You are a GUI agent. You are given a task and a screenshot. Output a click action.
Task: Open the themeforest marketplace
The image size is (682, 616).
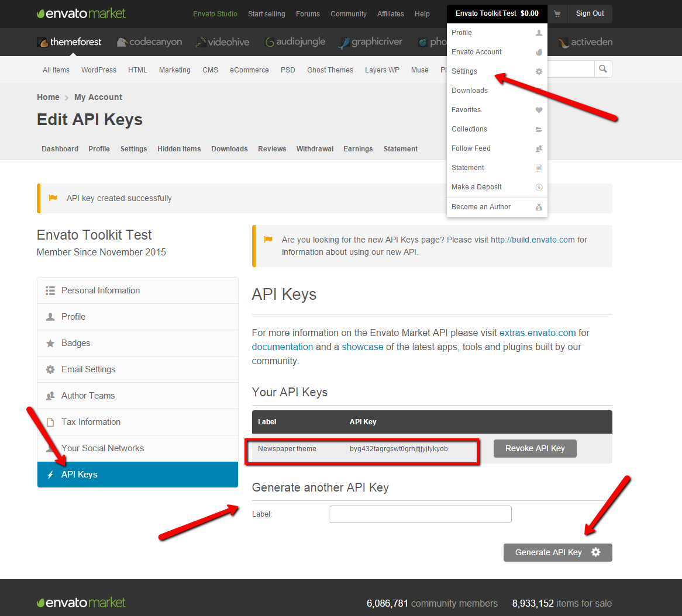click(x=69, y=41)
